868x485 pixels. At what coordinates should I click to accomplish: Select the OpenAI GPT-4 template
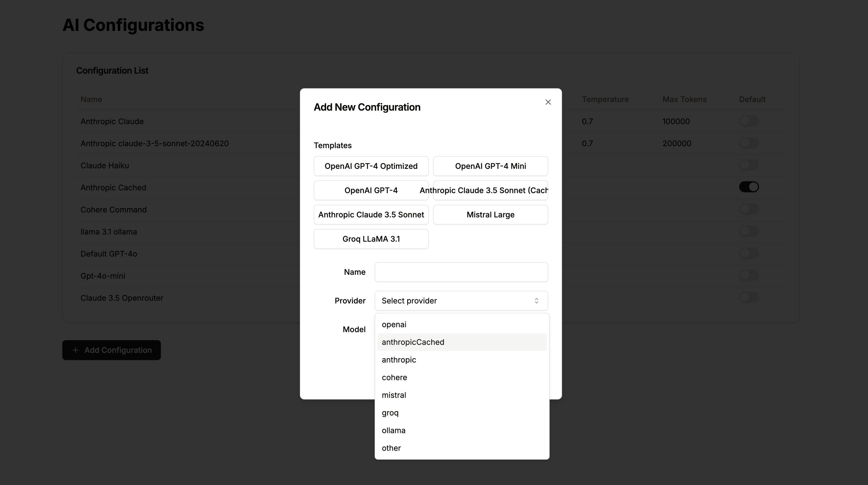pyautogui.click(x=370, y=190)
